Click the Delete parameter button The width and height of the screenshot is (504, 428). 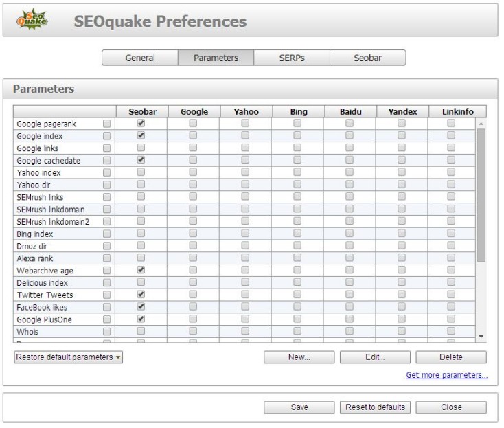point(451,357)
